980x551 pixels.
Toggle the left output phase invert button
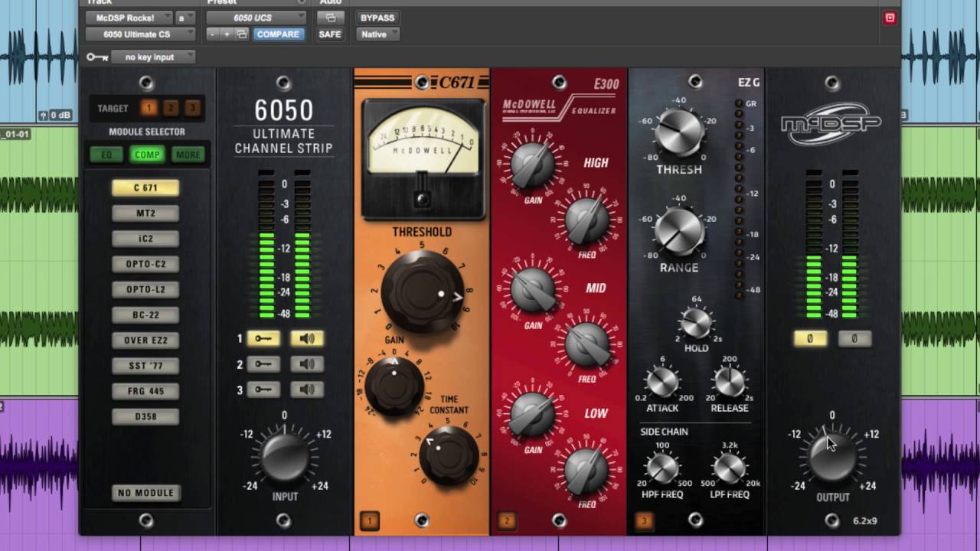coord(810,339)
